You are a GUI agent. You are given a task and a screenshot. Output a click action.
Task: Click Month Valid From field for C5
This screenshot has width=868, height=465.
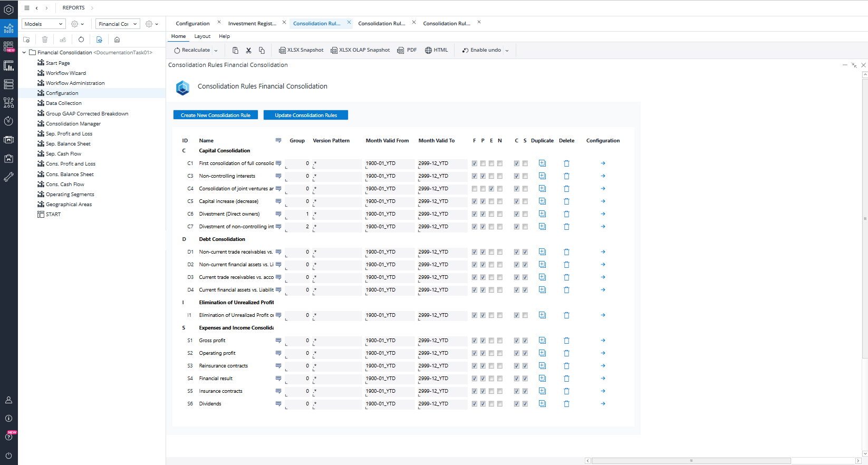389,201
